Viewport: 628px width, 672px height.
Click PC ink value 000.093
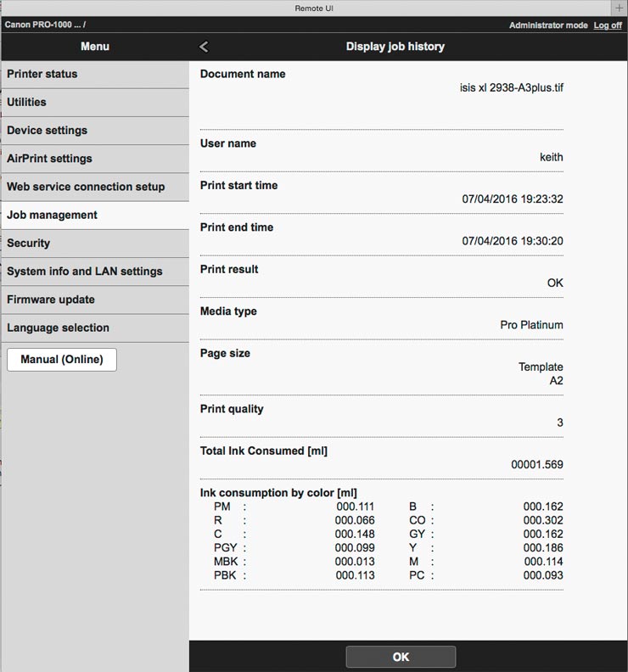(543, 575)
